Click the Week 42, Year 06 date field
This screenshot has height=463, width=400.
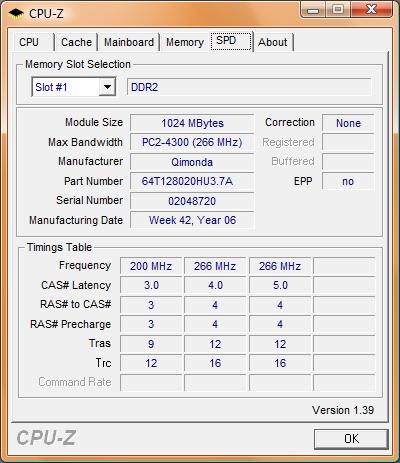[192, 220]
